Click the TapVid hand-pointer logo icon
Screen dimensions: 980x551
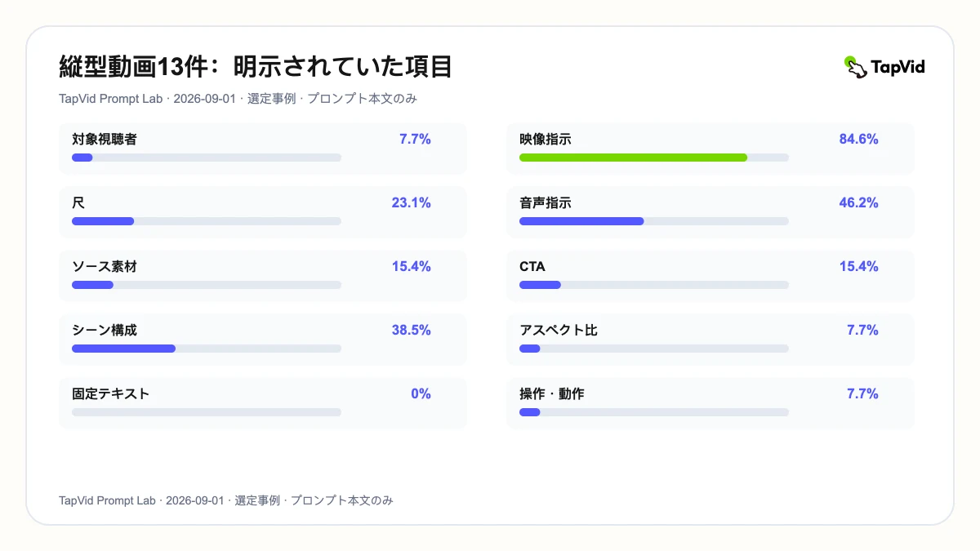tap(855, 67)
